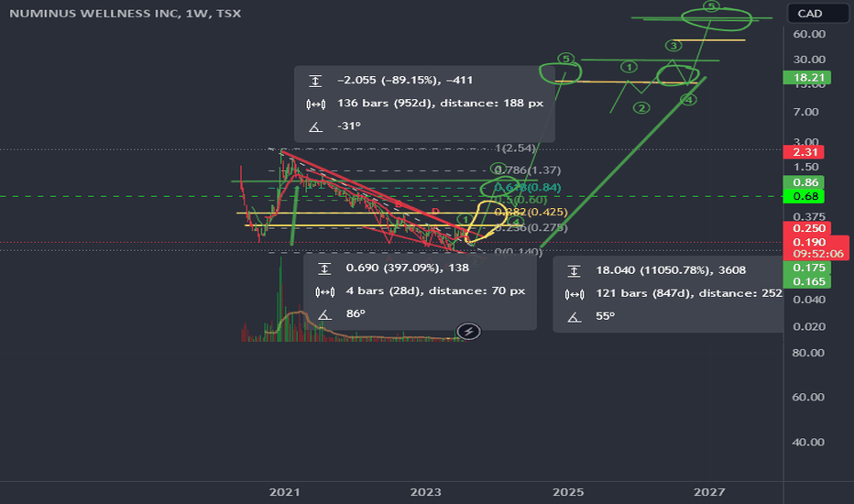
Task: Click the Fibonacci level label 1(2.54)
Action: (515, 148)
